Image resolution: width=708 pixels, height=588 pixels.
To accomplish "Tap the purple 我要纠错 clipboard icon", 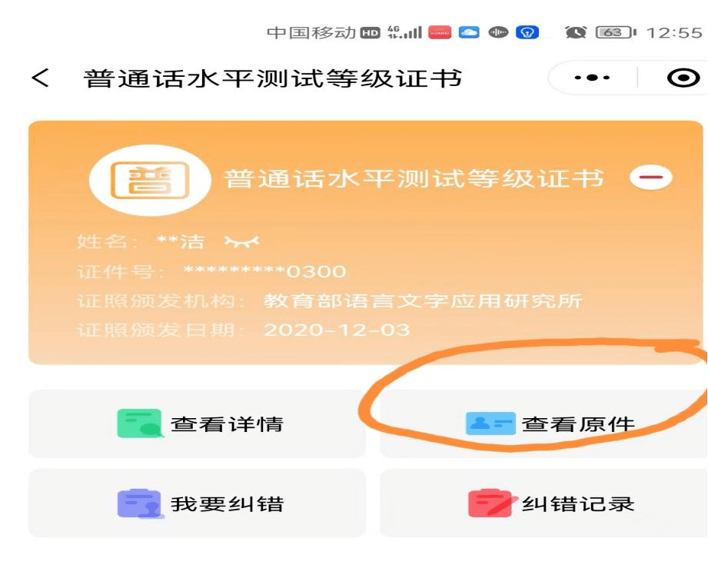I will point(140,503).
